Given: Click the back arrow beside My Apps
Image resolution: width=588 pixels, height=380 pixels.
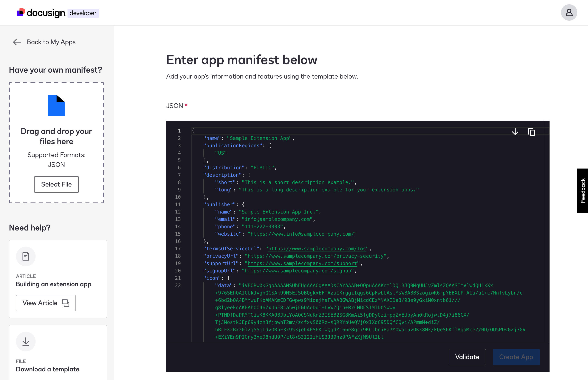Looking at the screenshot, I should [17, 42].
